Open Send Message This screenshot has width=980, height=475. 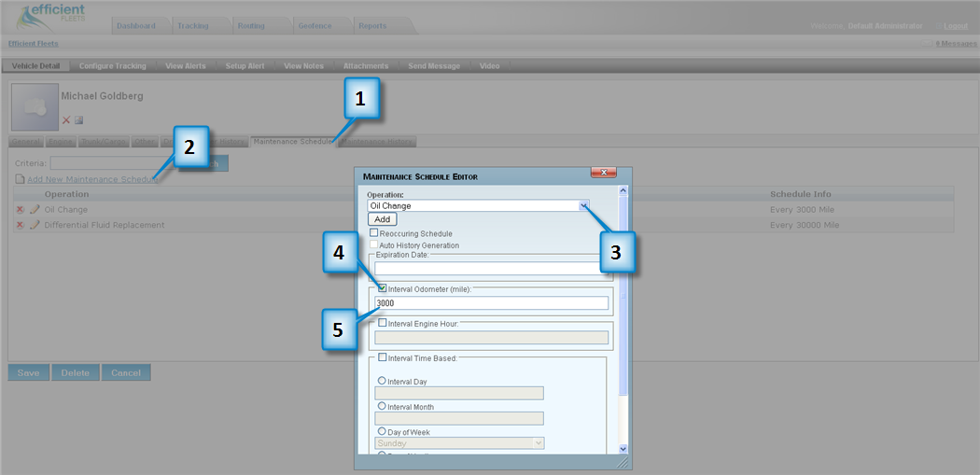[x=434, y=65]
